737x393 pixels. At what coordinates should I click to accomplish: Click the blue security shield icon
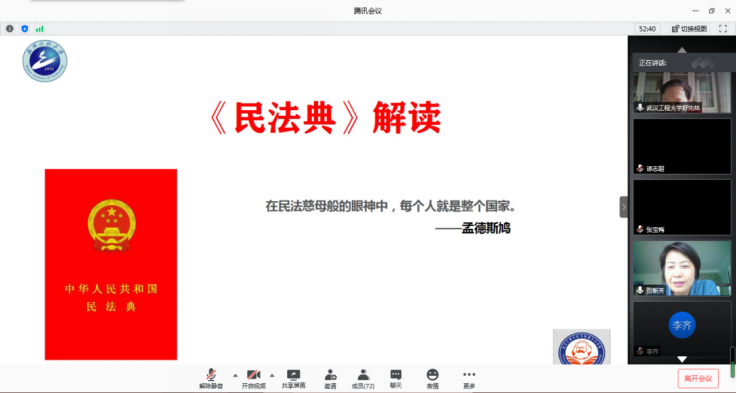pyautogui.click(x=24, y=29)
